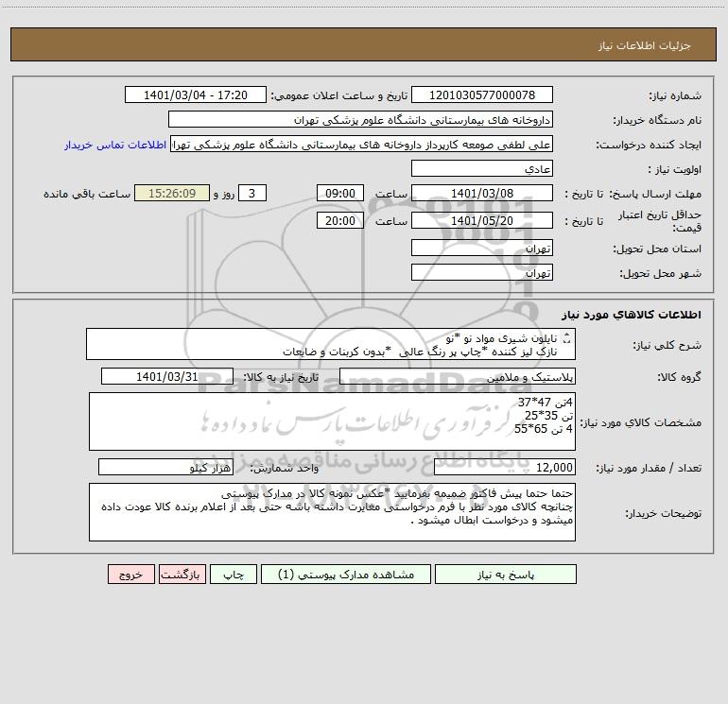Click the request creator field

[x=362, y=144]
